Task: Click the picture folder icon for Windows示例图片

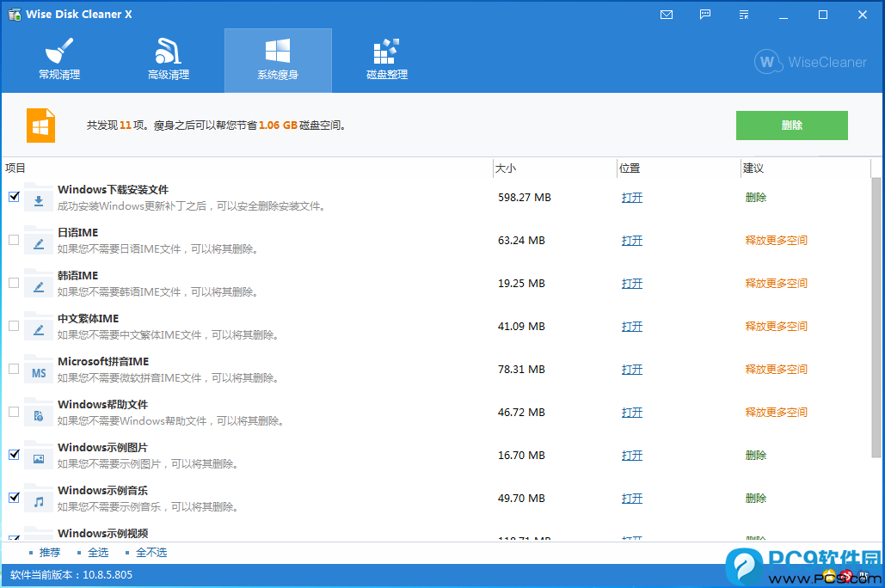Action: (39, 456)
